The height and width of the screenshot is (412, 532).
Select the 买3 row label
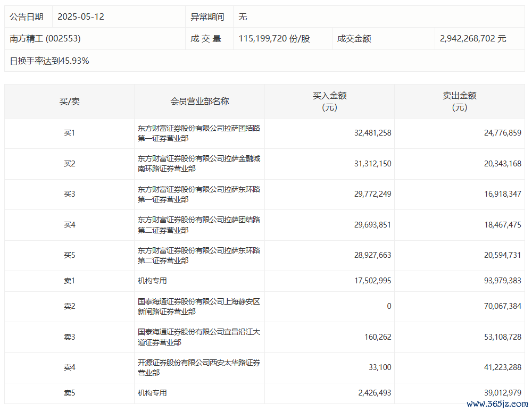pos(70,194)
